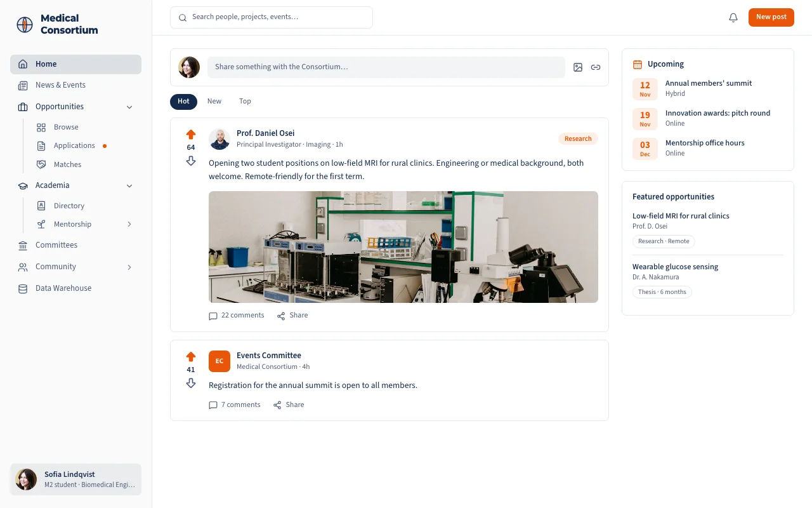Collapse the Academia section chevron

point(129,185)
